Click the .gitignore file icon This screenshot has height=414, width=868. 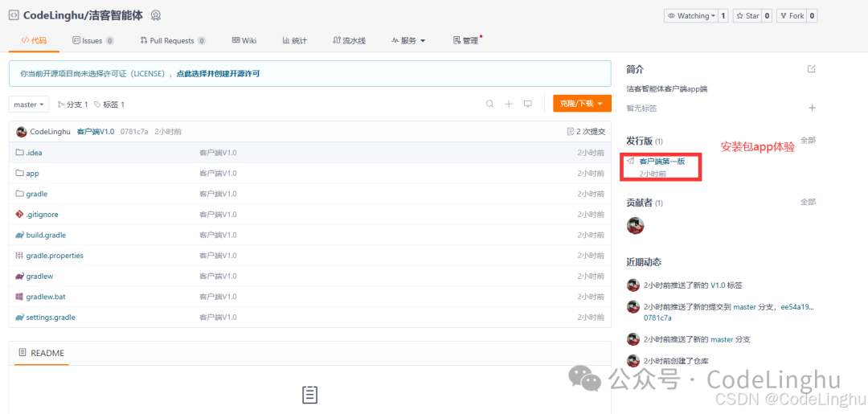[x=20, y=214]
